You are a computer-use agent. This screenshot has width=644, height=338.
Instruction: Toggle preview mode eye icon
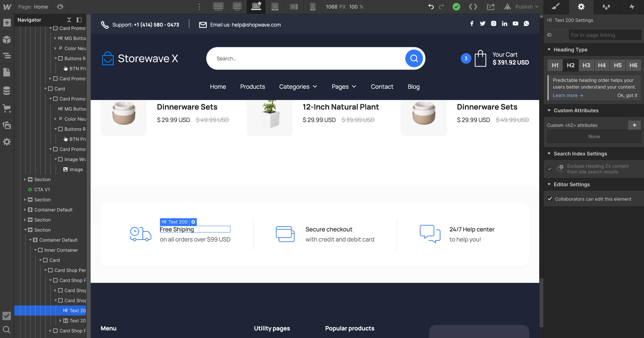pyautogui.click(x=60, y=7)
